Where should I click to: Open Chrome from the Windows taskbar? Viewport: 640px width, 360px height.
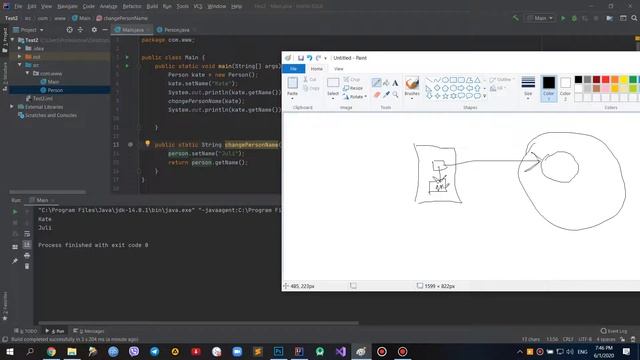(x=51, y=351)
